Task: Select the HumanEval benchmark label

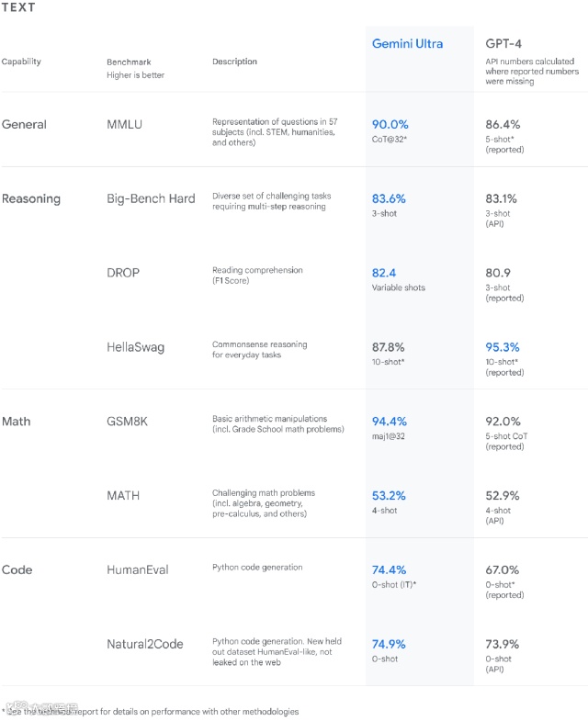Action: [138, 569]
